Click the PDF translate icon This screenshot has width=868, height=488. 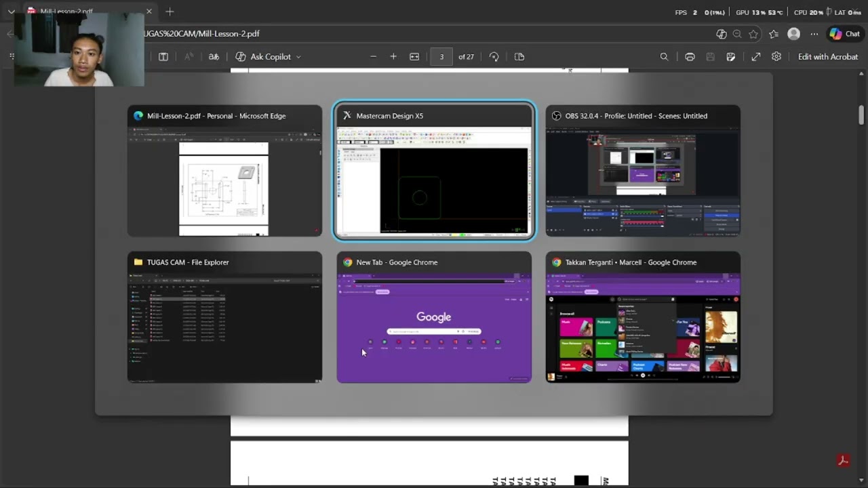214,57
